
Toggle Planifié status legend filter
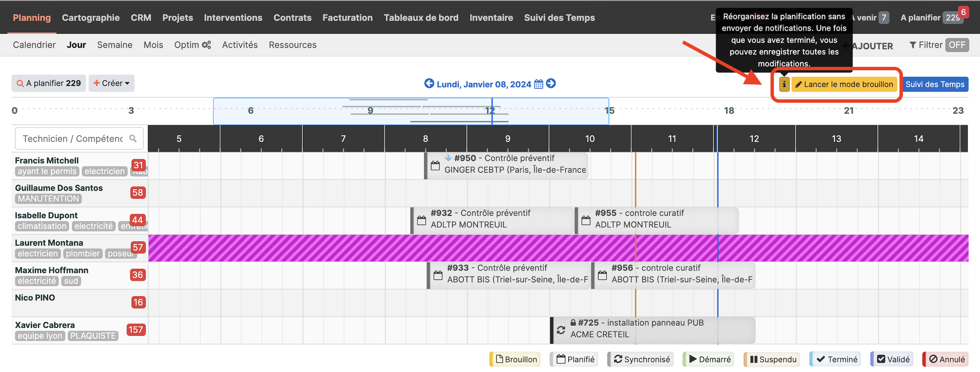point(574,359)
